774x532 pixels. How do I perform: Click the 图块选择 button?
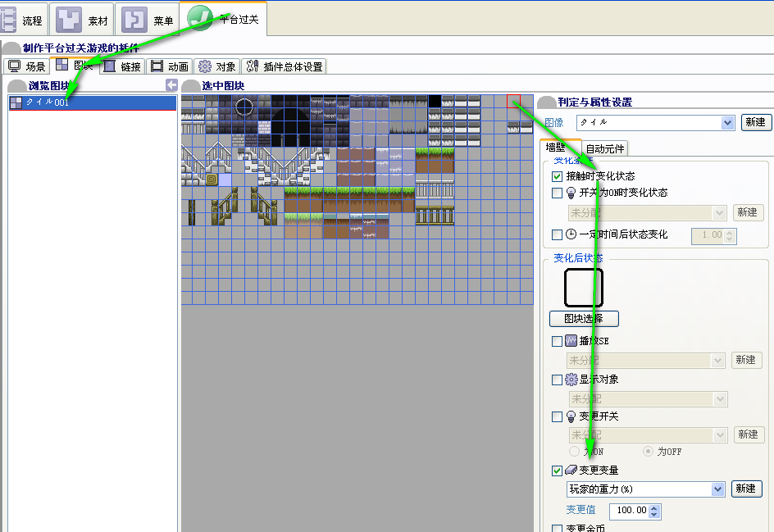pyautogui.click(x=584, y=319)
